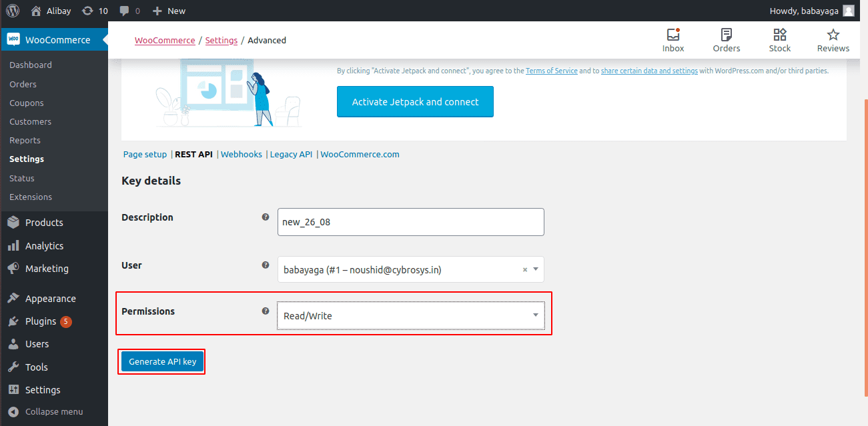Open the Alibay site home icon

[x=36, y=11]
